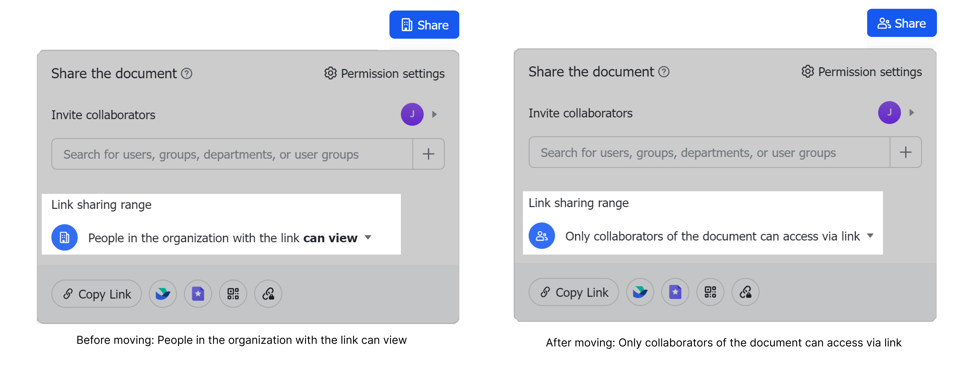Click the J avatar in the right panel
Image resolution: width=980 pixels, height=368 pixels.
(889, 112)
